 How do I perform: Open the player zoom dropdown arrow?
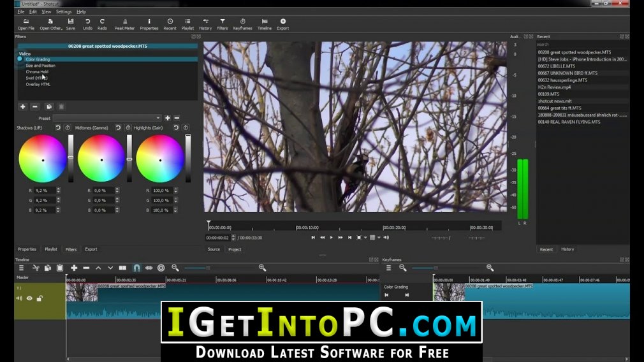click(365, 238)
